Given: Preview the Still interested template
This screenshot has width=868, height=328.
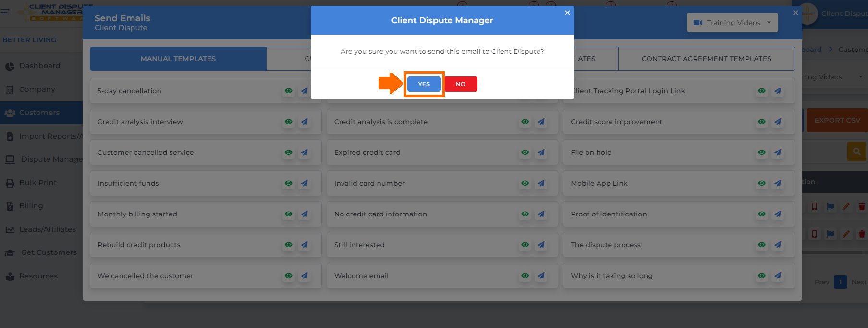Looking at the screenshot, I should point(525,245).
